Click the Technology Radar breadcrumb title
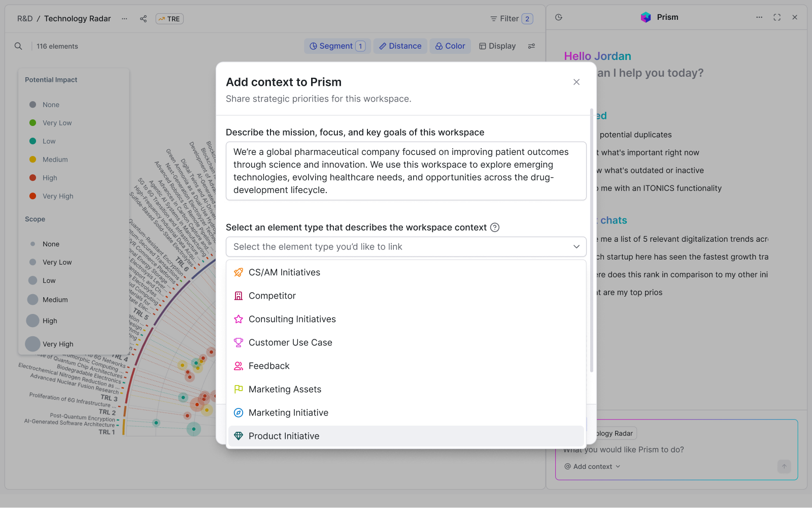Image resolution: width=812 pixels, height=508 pixels. (x=78, y=19)
